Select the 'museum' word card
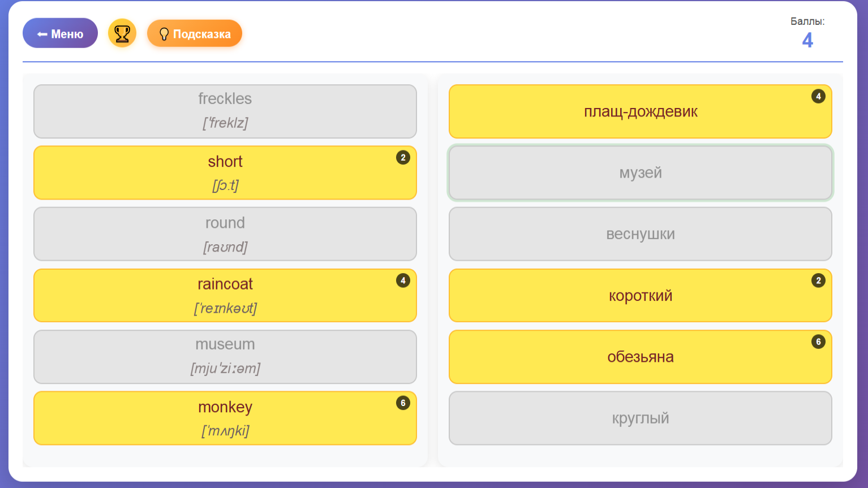Image resolution: width=868 pixels, height=488 pixels. [225, 356]
